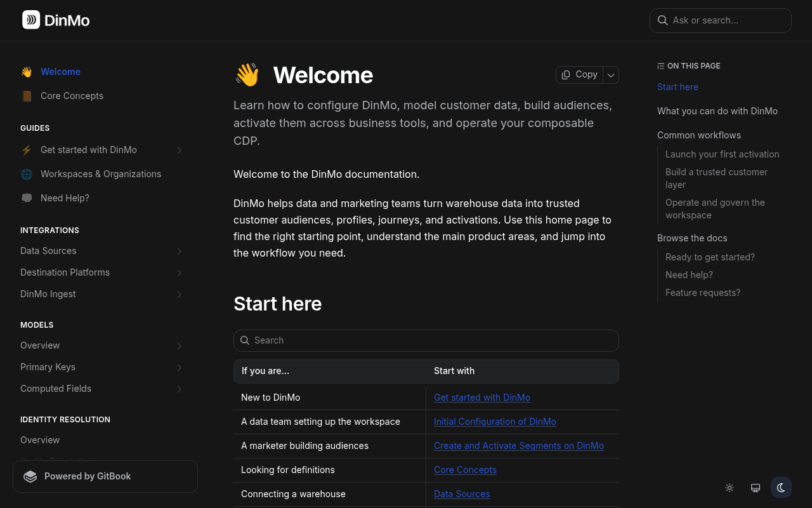Click the 'Start with' column header
Viewport: 812px width, 508px height.
[x=454, y=371]
